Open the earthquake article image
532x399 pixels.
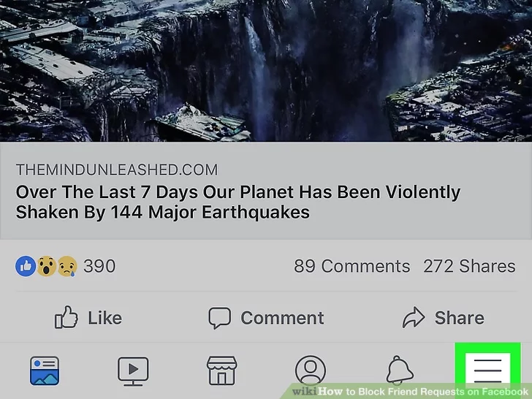click(x=266, y=71)
